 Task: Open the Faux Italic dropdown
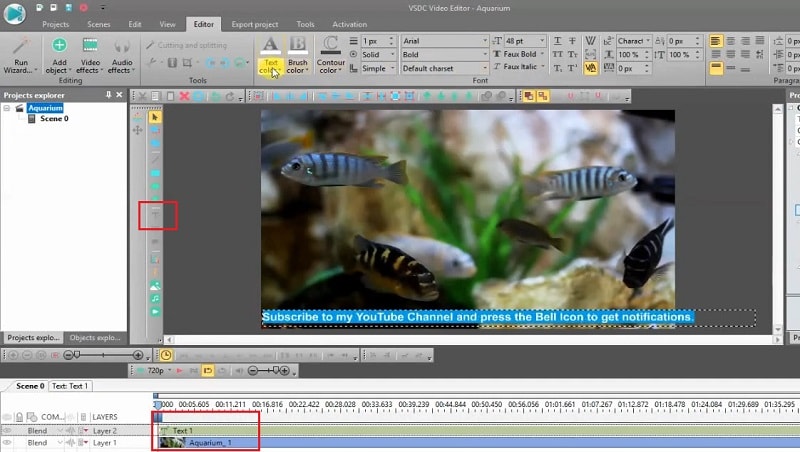[519, 67]
